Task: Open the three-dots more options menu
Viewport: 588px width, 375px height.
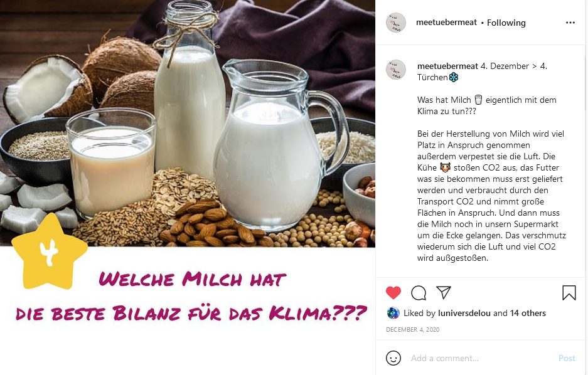Action: (x=570, y=23)
